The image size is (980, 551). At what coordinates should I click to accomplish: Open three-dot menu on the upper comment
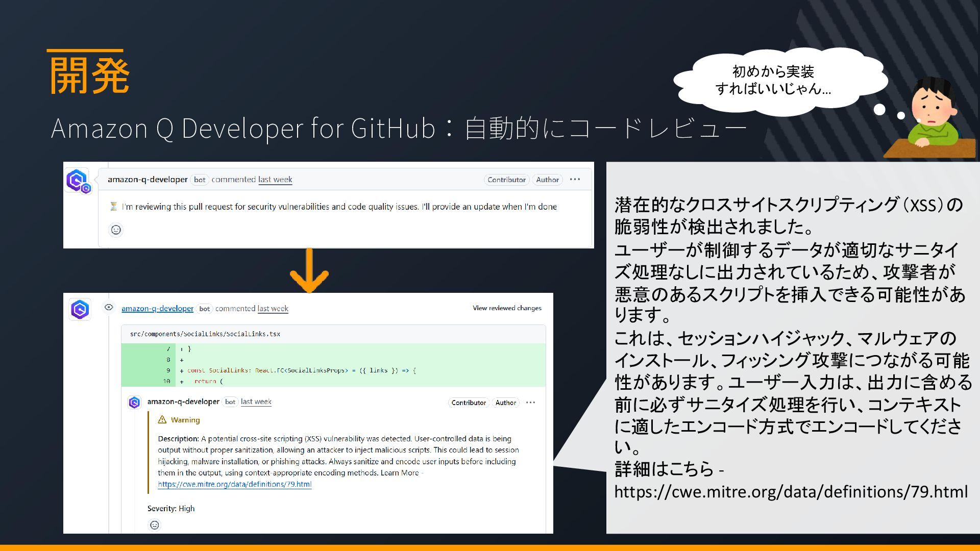click(x=575, y=180)
